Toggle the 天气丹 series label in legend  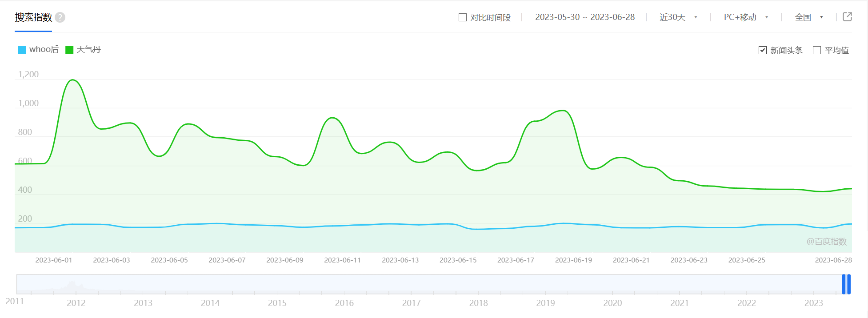(88, 49)
